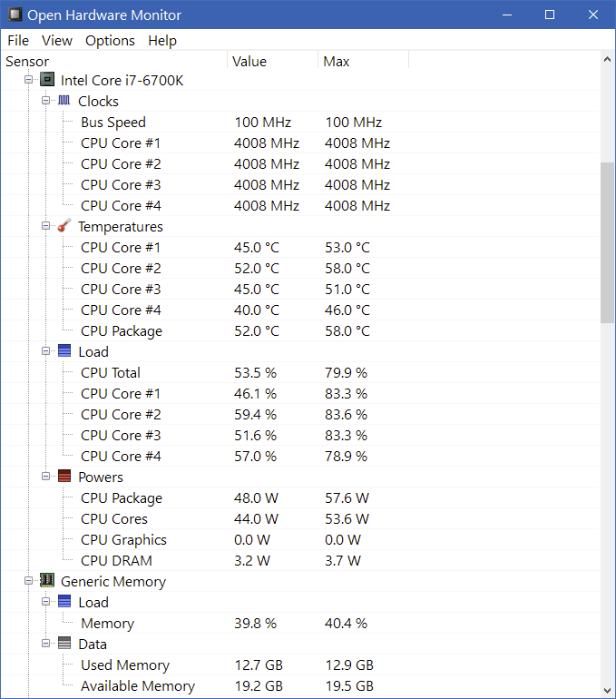Click the 39.8 % Memory load value

click(x=255, y=624)
